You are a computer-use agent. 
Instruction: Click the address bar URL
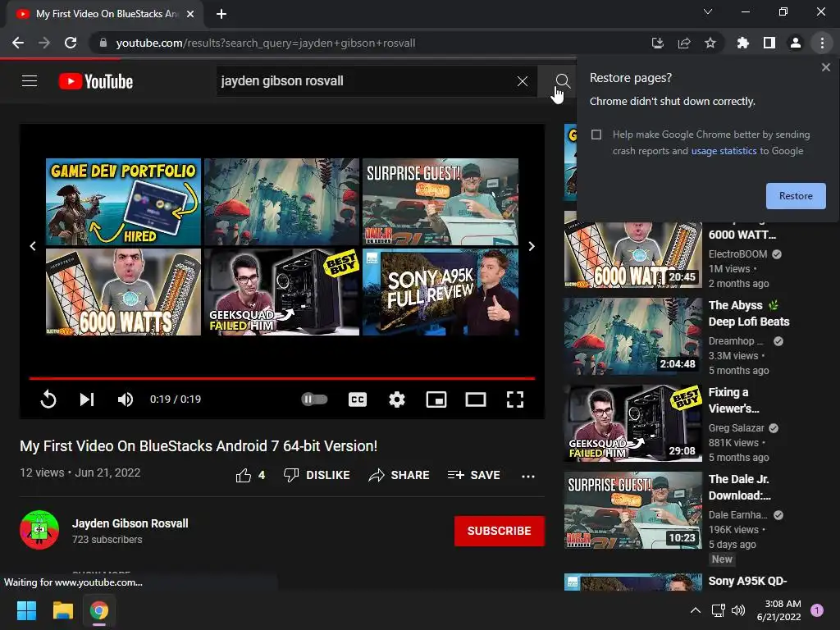click(265, 43)
